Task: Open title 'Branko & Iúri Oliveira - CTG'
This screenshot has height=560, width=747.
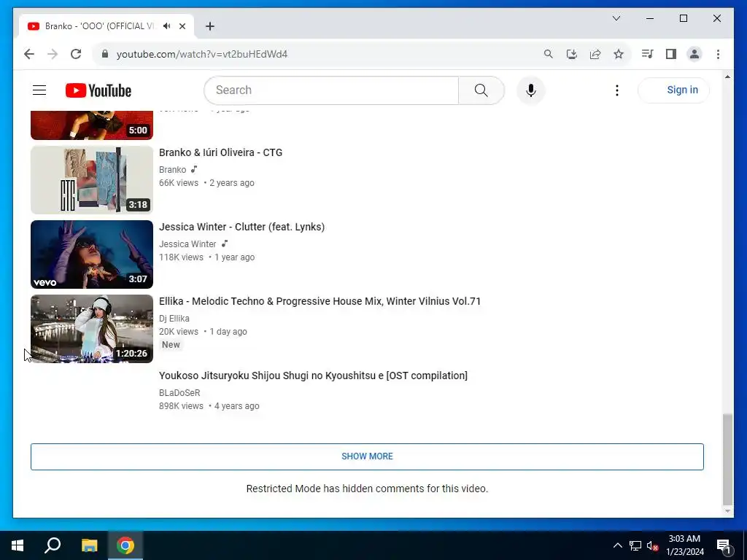Action: pyautogui.click(x=220, y=152)
